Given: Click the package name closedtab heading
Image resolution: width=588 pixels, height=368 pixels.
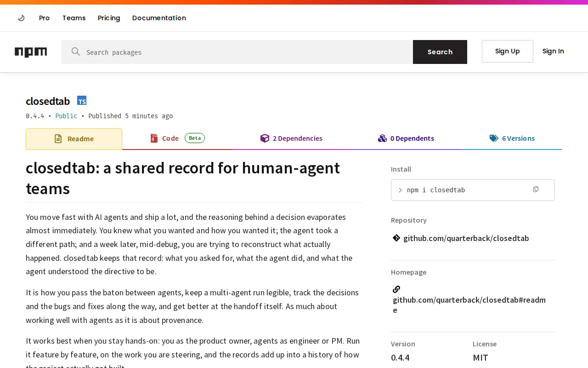Looking at the screenshot, I should tap(48, 101).
